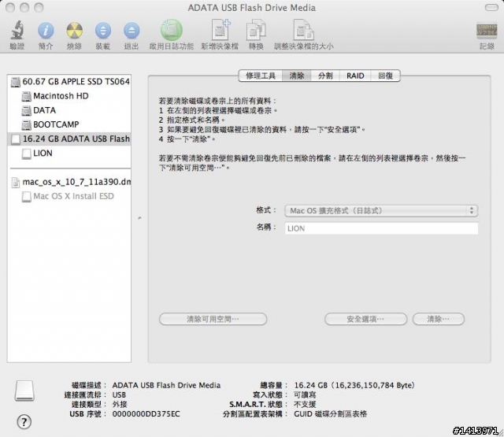This screenshot has height=437, width=504.
Task: Select the Macintosh HD volume
Action: point(69,96)
